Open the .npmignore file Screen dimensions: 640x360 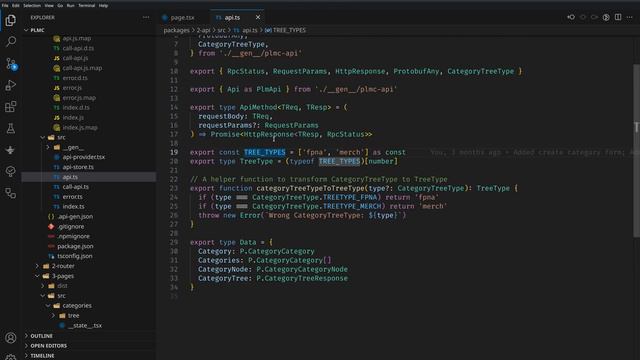point(73,236)
